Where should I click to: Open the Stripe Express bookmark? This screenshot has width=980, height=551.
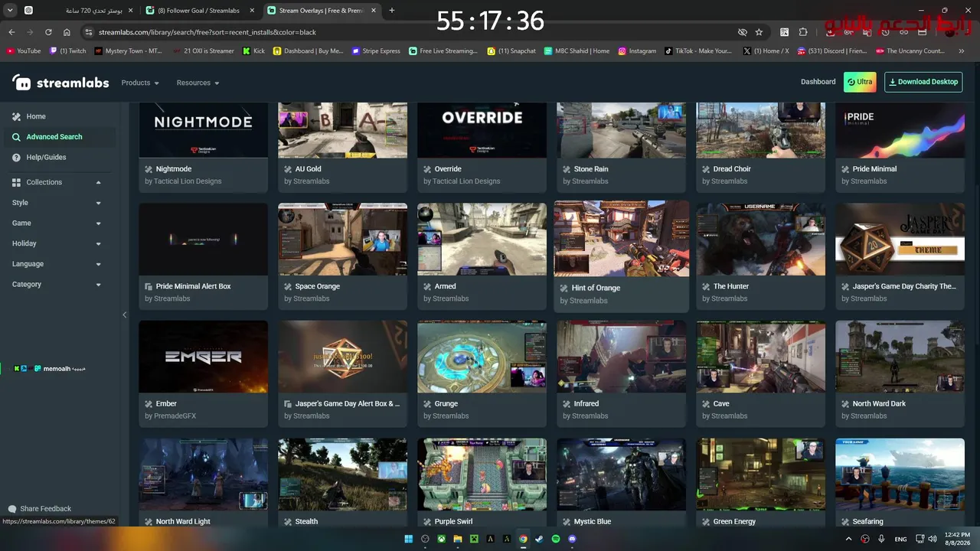(x=376, y=51)
